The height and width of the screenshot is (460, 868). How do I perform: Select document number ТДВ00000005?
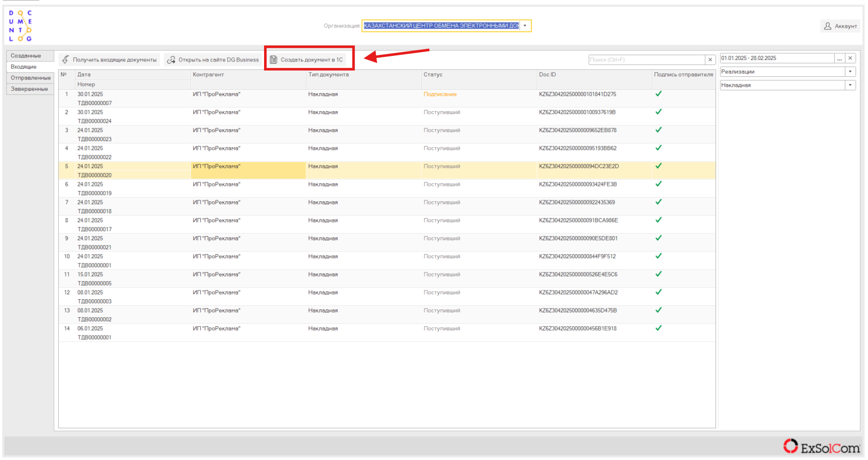pyautogui.click(x=95, y=283)
